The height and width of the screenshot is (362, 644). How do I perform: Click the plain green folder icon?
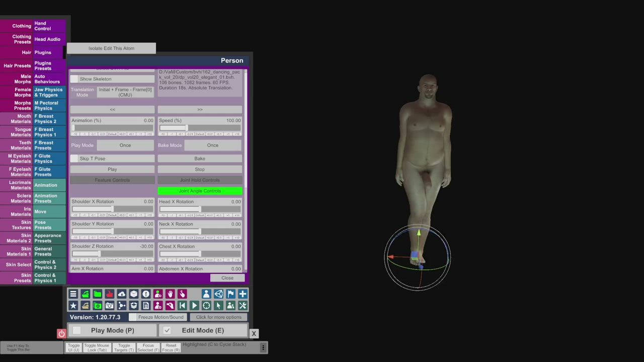coord(98,294)
